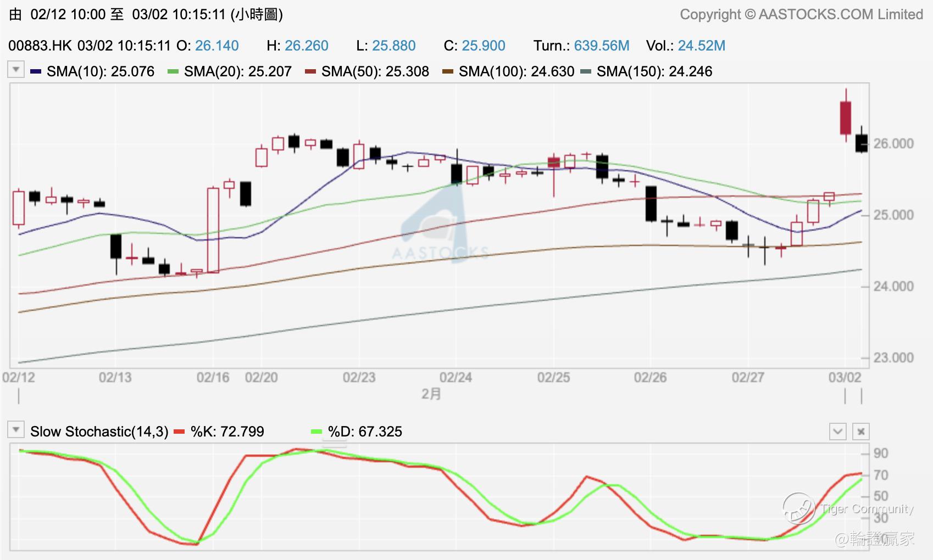Select the SMA(20): 25.207 legend label

click(x=238, y=71)
